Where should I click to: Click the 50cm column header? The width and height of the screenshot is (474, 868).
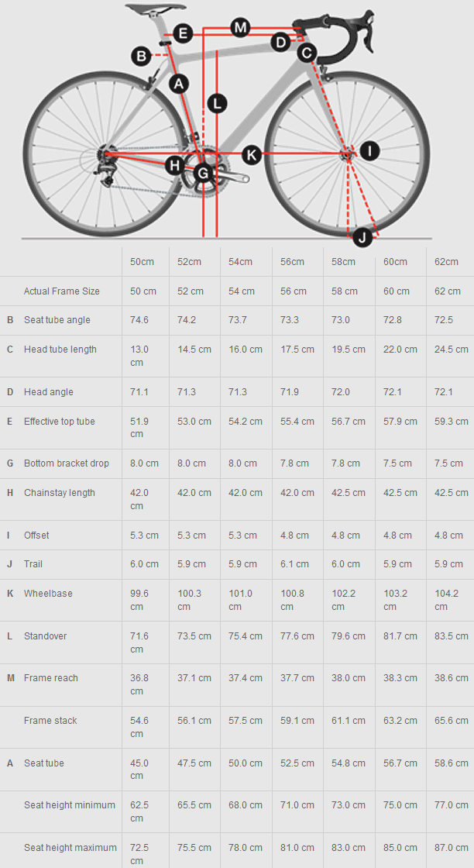click(142, 262)
